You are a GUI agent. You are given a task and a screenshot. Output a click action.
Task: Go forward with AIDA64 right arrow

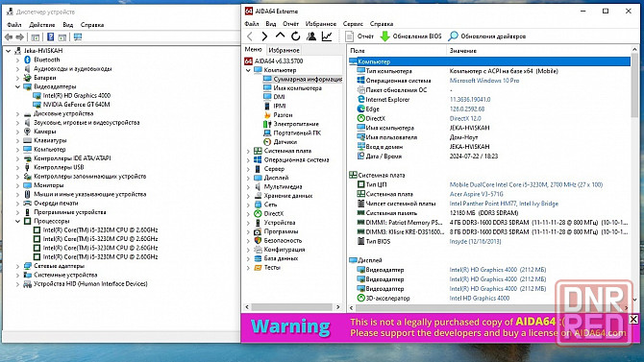pyautogui.click(x=264, y=36)
